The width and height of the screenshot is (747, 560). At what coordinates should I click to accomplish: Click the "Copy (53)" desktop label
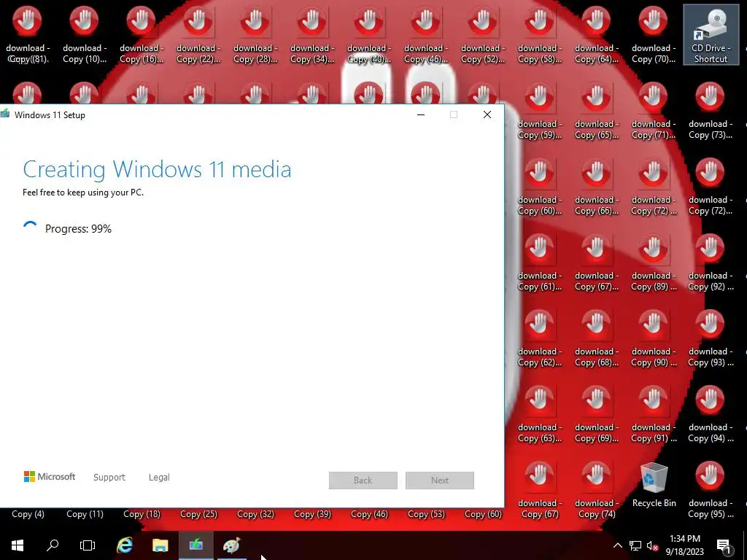pyautogui.click(x=426, y=514)
